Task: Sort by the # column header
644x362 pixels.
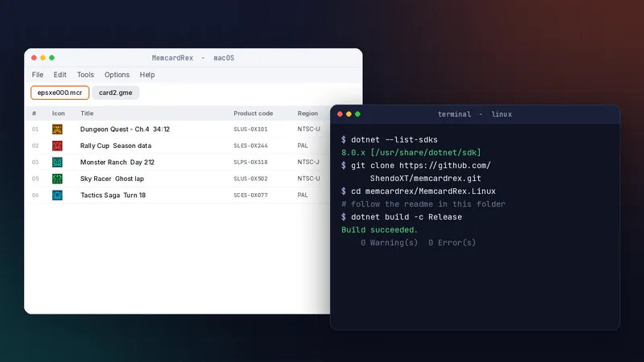Action: coord(34,113)
